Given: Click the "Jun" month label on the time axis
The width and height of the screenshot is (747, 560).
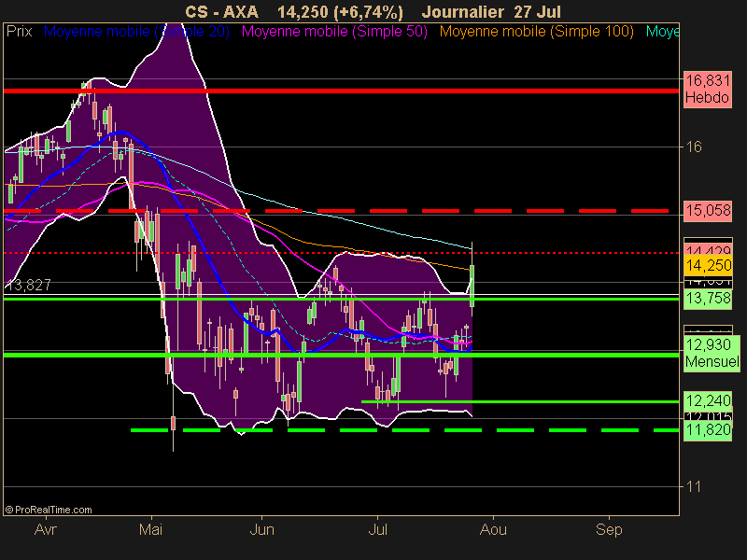Looking at the screenshot, I should (261, 529).
